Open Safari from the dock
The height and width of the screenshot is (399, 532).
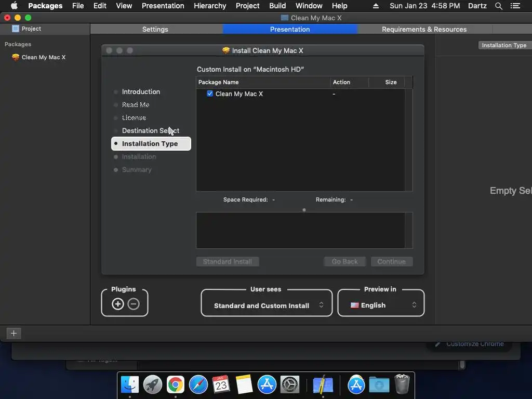(x=198, y=385)
